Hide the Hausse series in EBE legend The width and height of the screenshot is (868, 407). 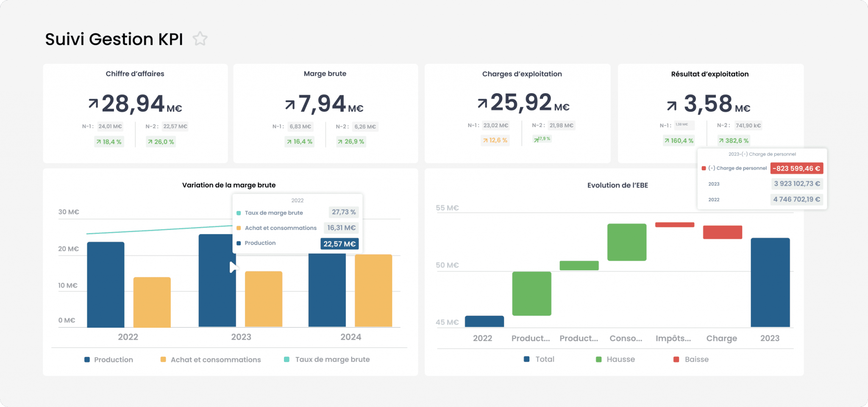(x=615, y=359)
